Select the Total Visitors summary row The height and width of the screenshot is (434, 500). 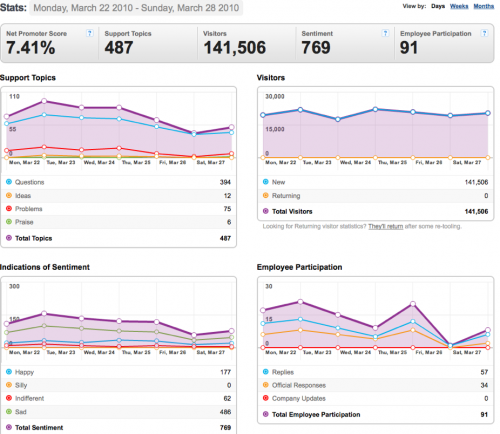coord(376,211)
